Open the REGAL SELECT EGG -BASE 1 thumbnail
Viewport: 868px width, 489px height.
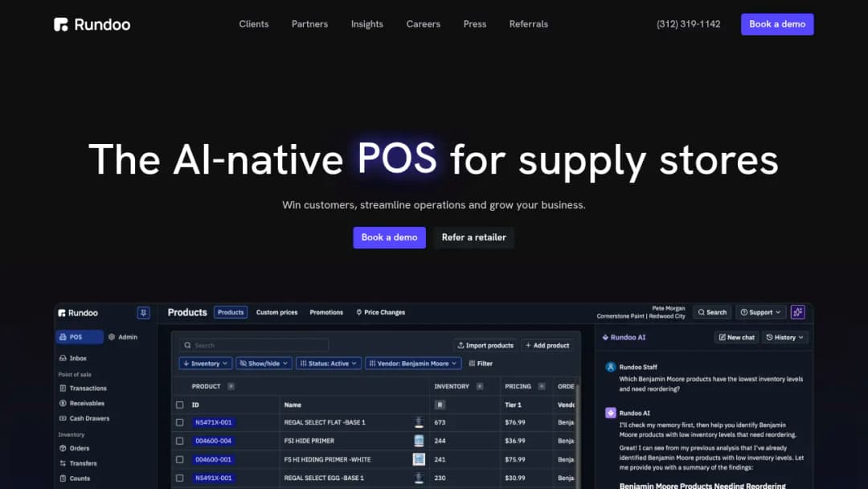point(419,478)
